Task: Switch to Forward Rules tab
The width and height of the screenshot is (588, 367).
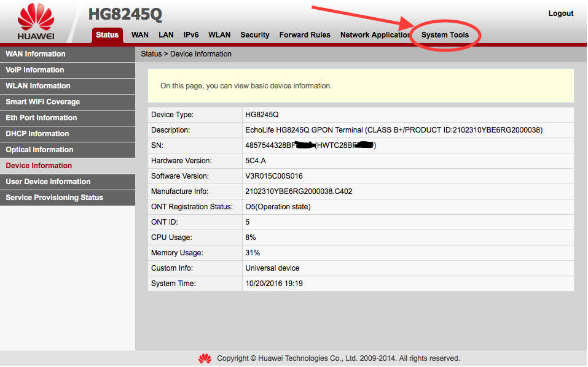Action: tap(305, 35)
